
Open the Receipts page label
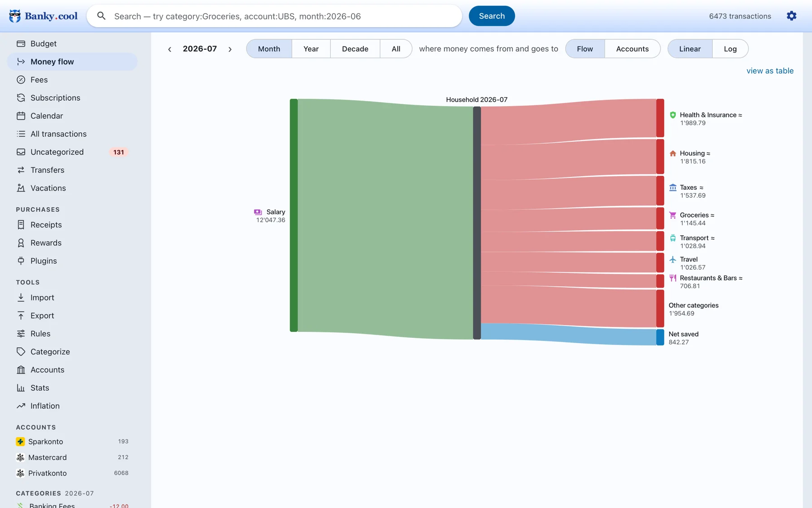click(46, 224)
